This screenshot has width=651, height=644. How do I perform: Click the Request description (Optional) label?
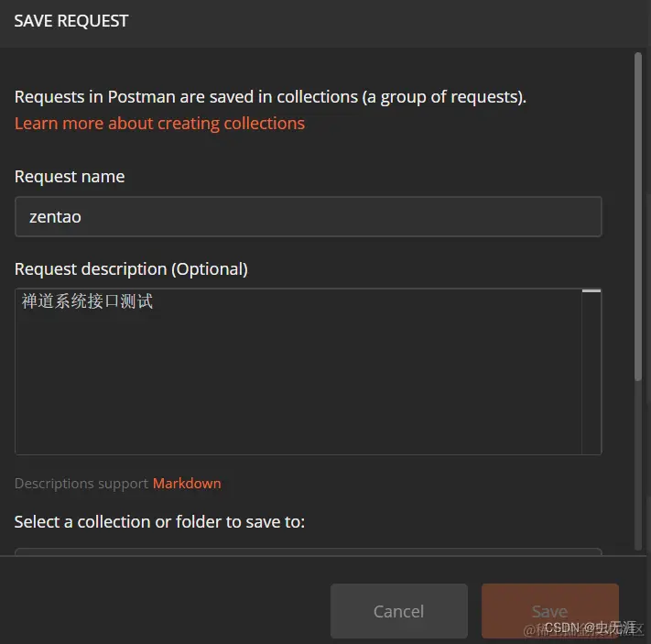tap(131, 268)
